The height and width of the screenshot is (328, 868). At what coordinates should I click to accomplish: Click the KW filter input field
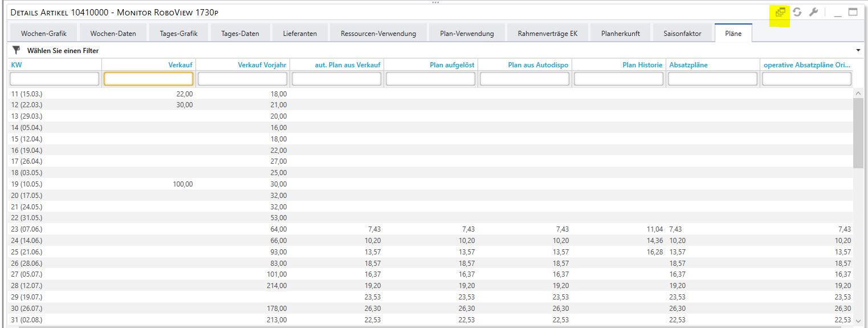tap(55, 79)
